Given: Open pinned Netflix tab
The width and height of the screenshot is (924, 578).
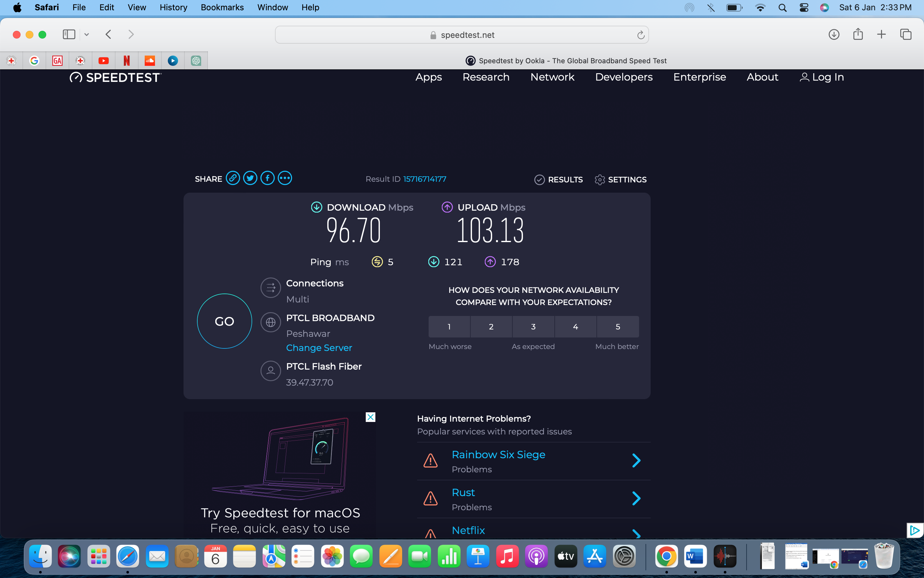Looking at the screenshot, I should coord(127,60).
